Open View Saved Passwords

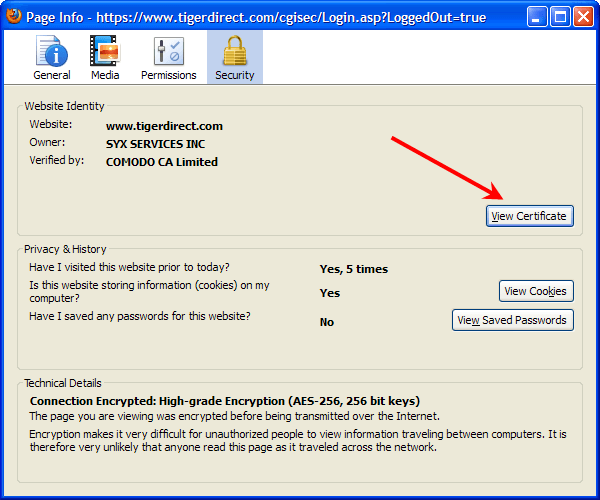point(512,320)
